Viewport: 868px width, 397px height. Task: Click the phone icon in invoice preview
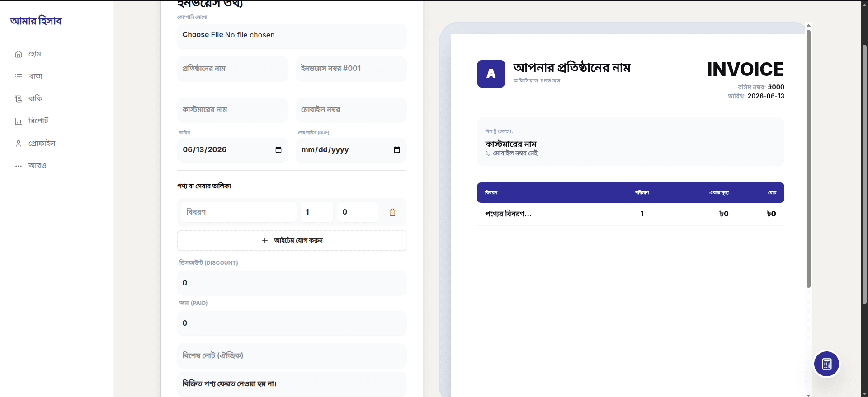[488, 154]
